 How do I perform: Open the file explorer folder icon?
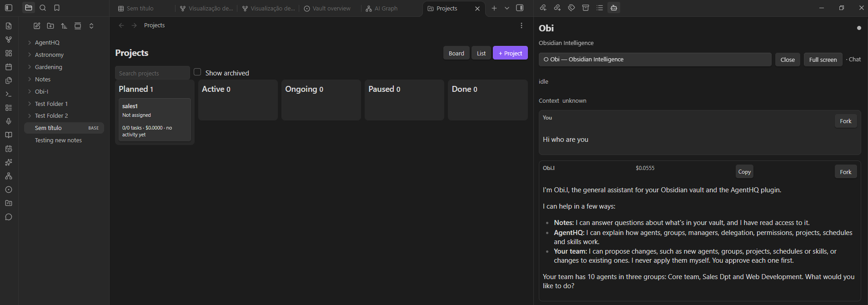click(29, 8)
